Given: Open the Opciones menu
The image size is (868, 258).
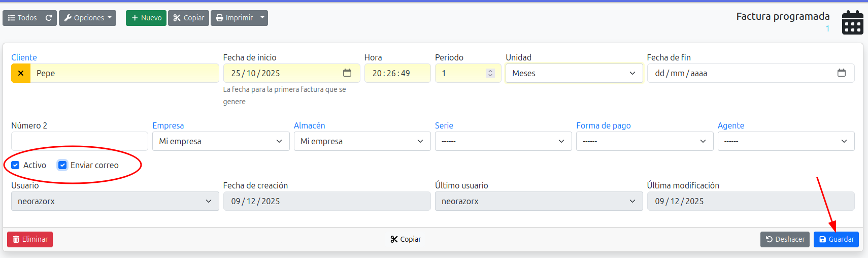Looking at the screenshot, I should pyautogui.click(x=87, y=18).
